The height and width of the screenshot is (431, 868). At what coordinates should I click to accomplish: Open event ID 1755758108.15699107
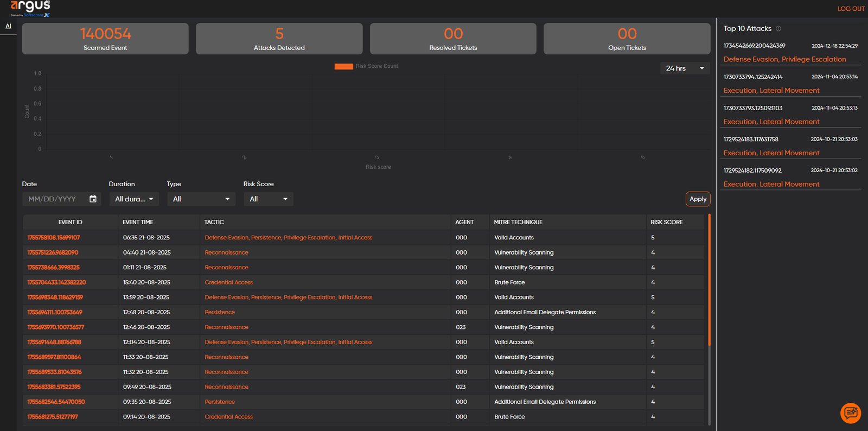click(x=54, y=238)
